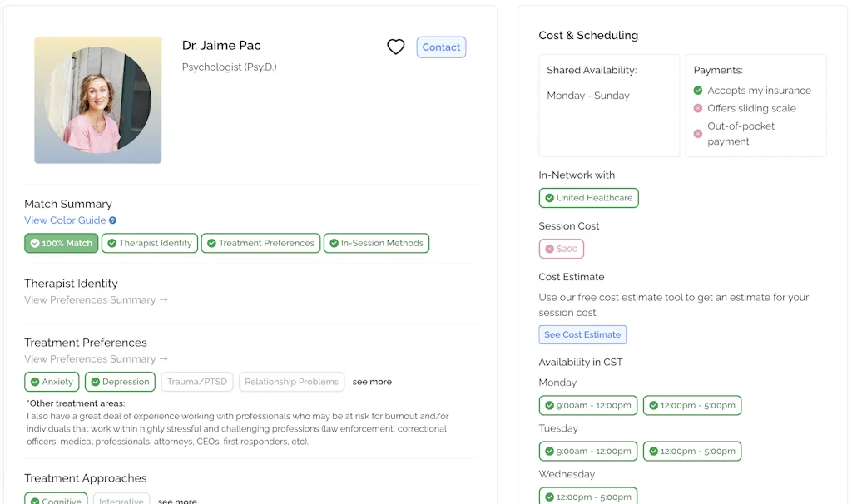Expand see more under Treatment Preferences

372,382
